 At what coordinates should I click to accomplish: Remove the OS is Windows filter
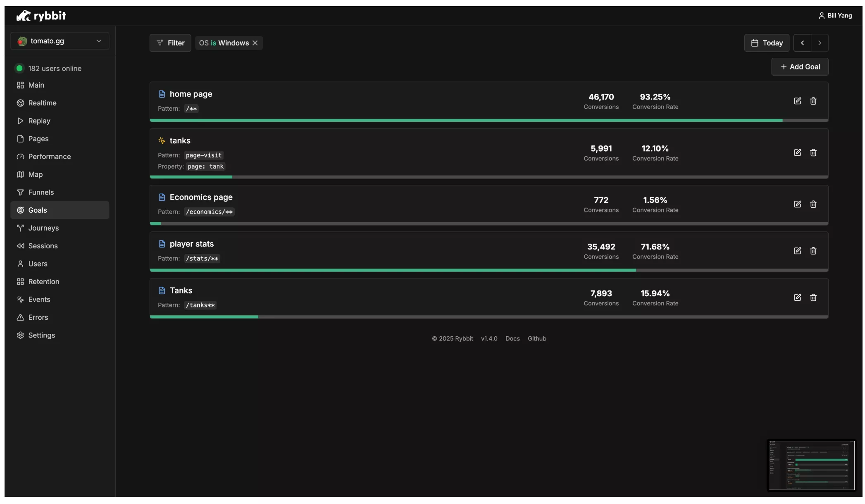255,43
